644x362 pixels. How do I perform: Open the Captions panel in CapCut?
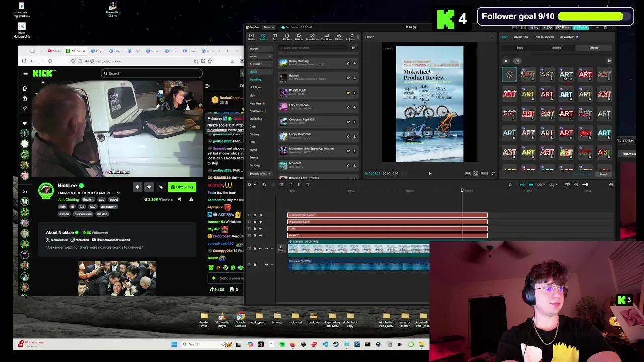click(x=327, y=37)
